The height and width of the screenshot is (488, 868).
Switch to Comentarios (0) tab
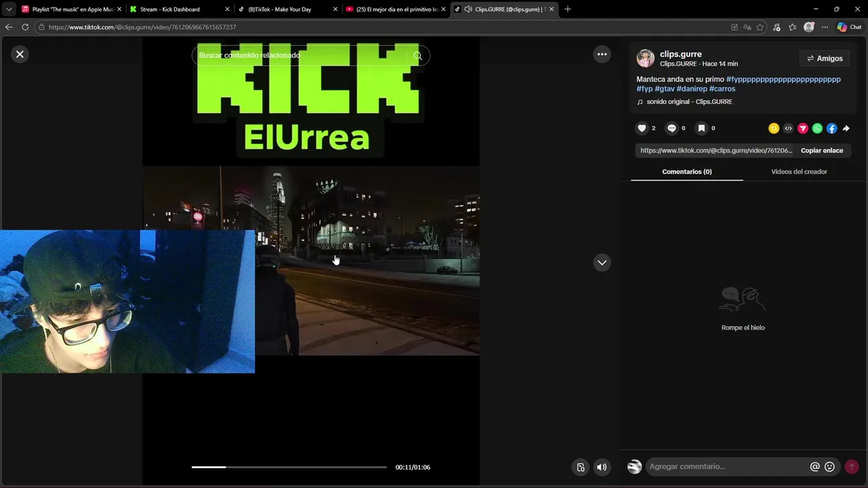coord(687,171)
